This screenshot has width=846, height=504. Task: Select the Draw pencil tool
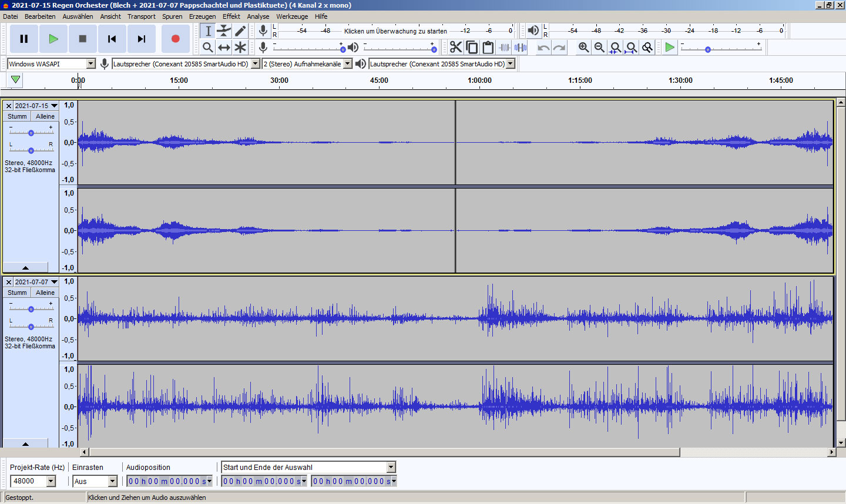pyautogui.click(x=240, y=31)
